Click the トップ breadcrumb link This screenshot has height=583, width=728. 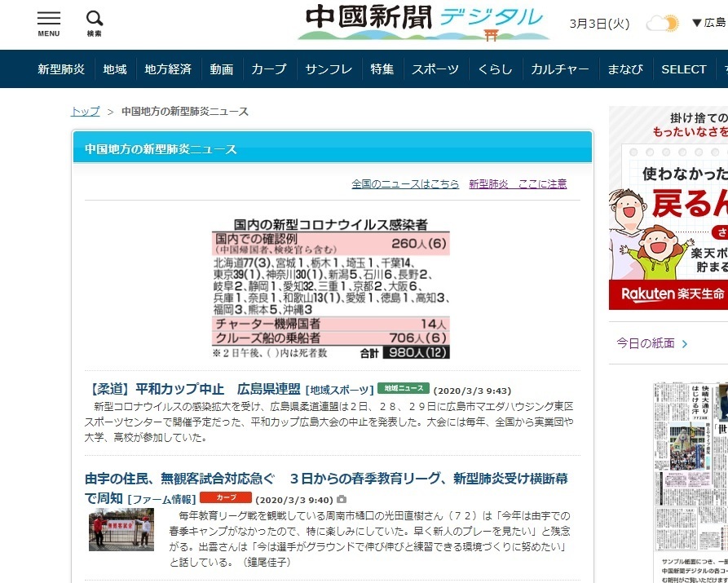(85, 112)
